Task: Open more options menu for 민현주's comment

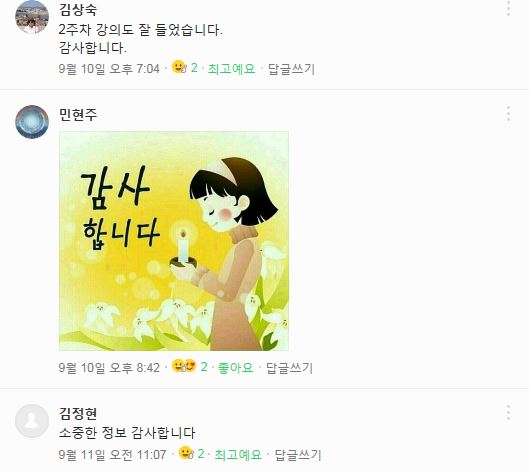Action: pyautogui.click(x=508, y=114)
